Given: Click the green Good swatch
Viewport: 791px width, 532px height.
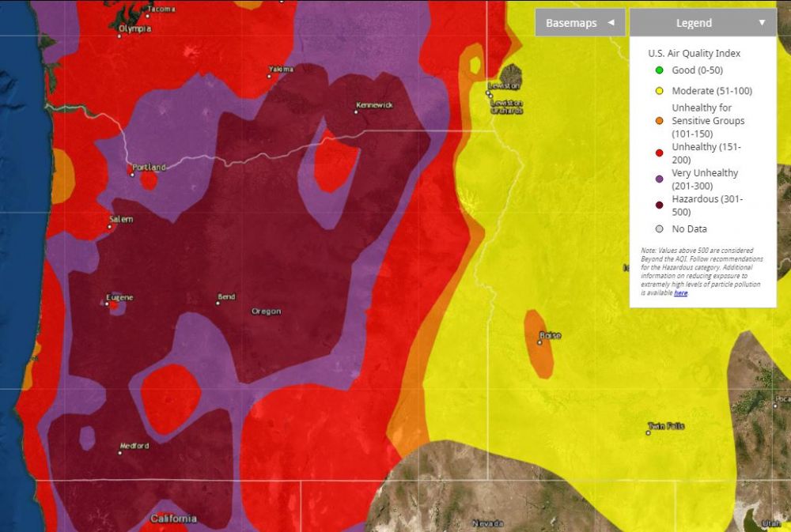Looking at the screenshot, I should (659, 70).
